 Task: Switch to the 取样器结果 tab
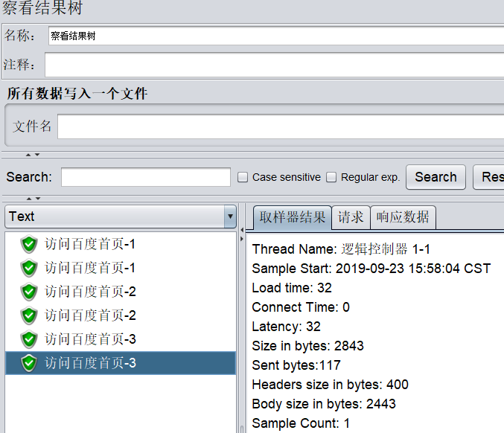292,217
